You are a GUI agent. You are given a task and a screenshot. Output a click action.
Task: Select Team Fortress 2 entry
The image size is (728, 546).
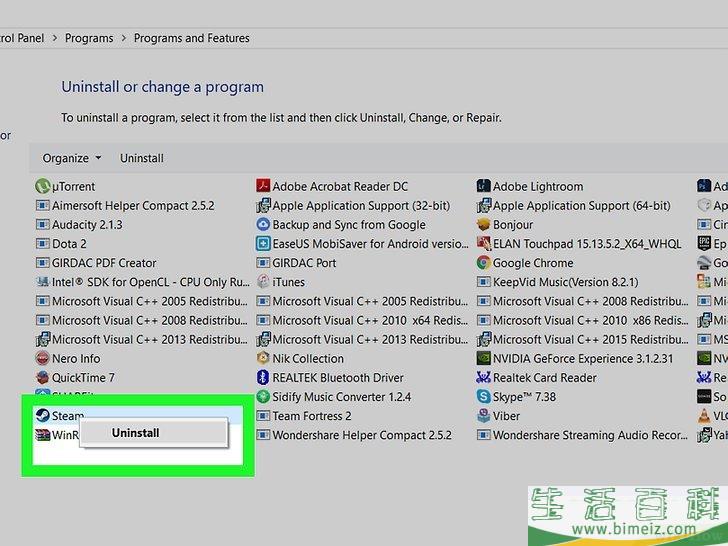[311, 416]
